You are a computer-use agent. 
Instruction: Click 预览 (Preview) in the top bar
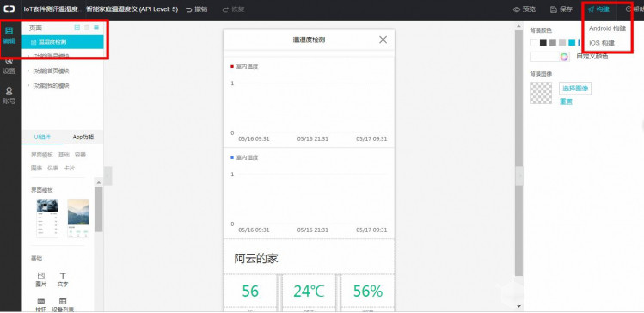[x=524, y=9]
